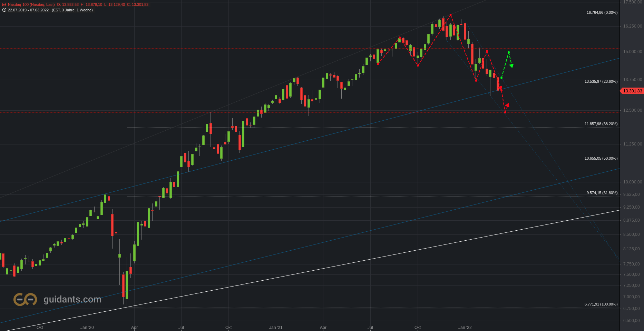644x331 pixels.
Task: Click the 11.250,00 price axis label
Action: (x=633, y=144)
